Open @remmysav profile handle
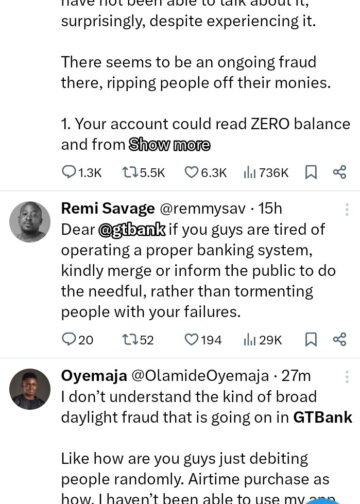The width and height of the screenshot is (360, 504). coord(203,209)
